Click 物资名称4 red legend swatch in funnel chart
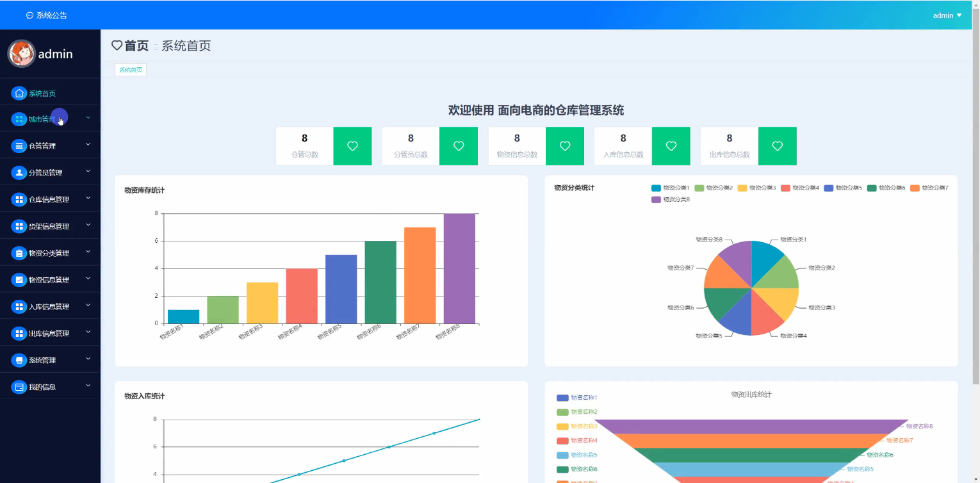980x483 pixels. [563, 441]
